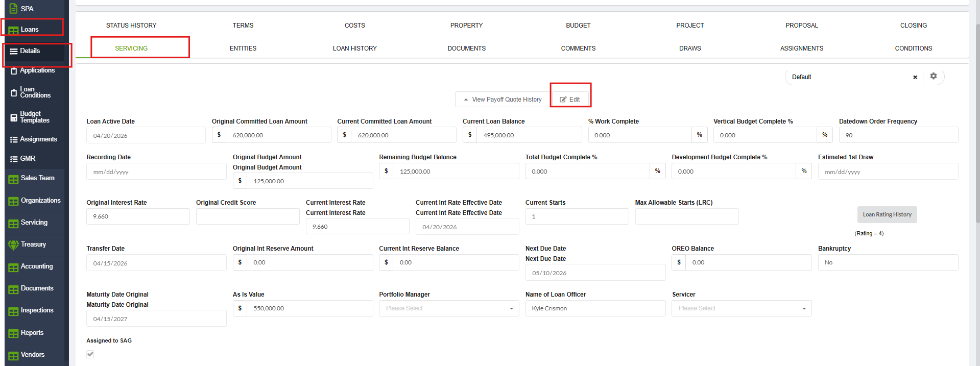Image resolution: width=980 pixels, height=366 pixels.
Task: Switch to the Property tab
Action: coord(466,26)
